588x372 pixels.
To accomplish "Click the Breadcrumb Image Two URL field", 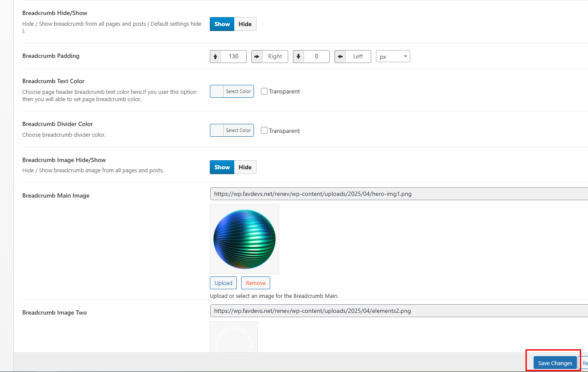I will 399,311.
